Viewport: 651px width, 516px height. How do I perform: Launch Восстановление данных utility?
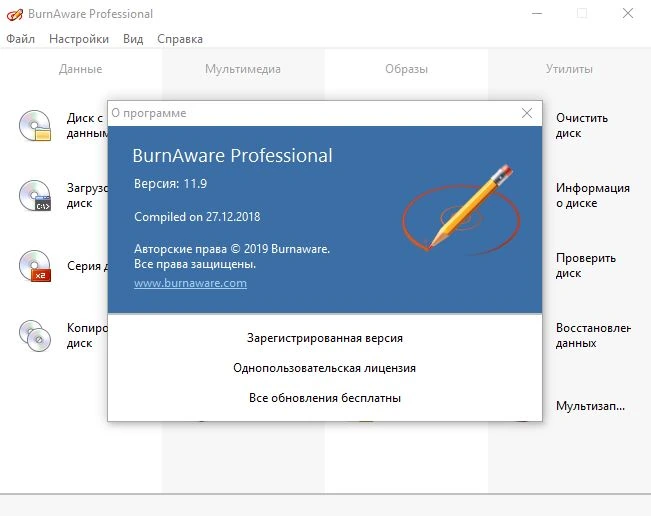click(x=593, y=335)
